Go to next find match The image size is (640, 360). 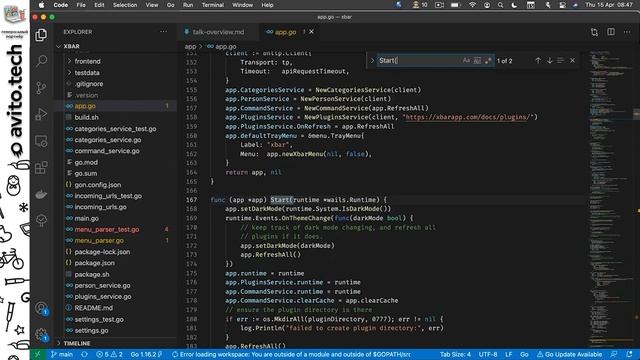click(x=549, y=60)
